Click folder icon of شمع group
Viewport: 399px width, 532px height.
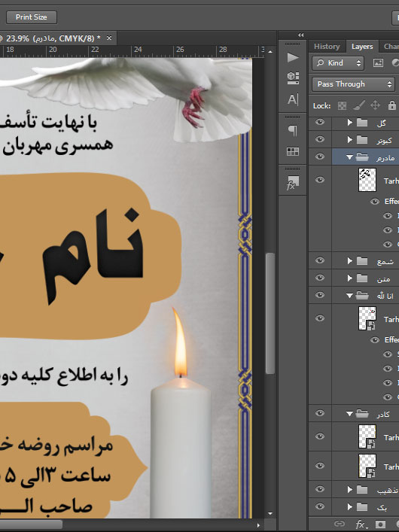[x=362, y=260]
